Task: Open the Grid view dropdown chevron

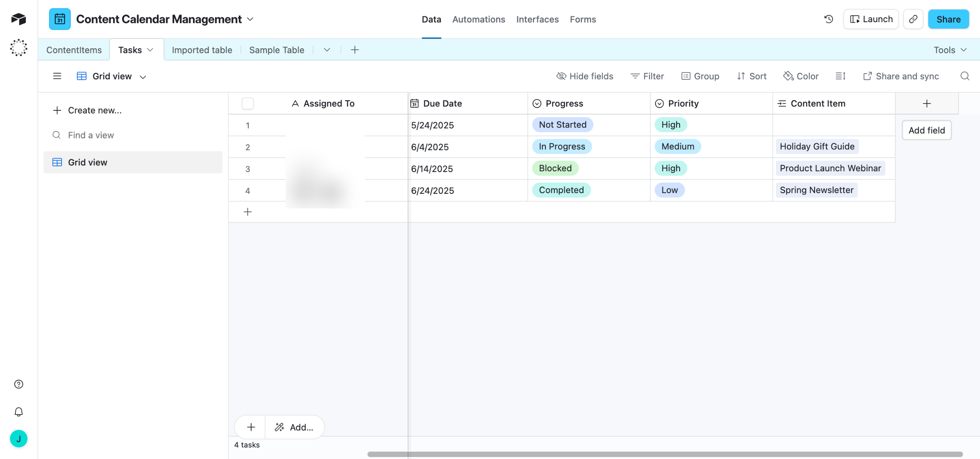Action: tap(143, 77)
